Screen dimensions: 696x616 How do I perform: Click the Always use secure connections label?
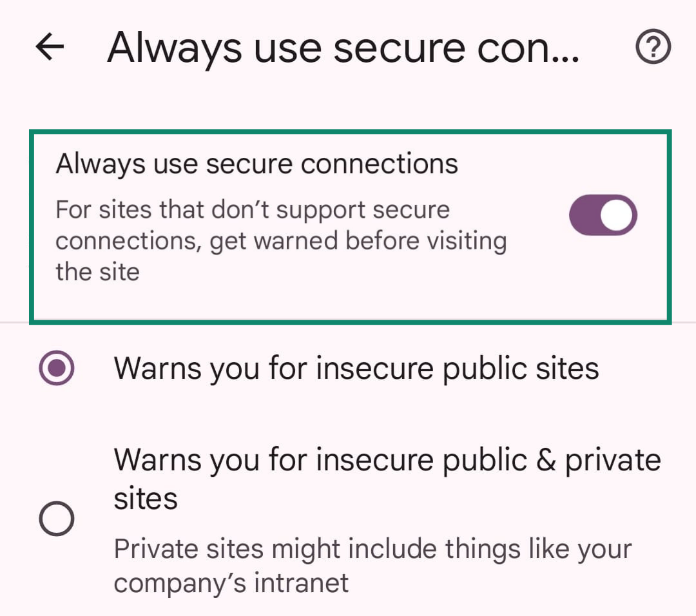(257, 163)
